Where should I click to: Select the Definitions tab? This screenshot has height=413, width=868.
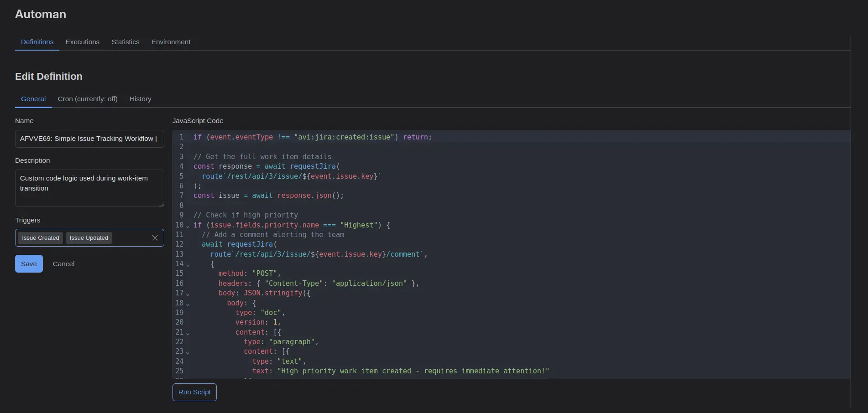pyautogui.click(x=37, y=42)
